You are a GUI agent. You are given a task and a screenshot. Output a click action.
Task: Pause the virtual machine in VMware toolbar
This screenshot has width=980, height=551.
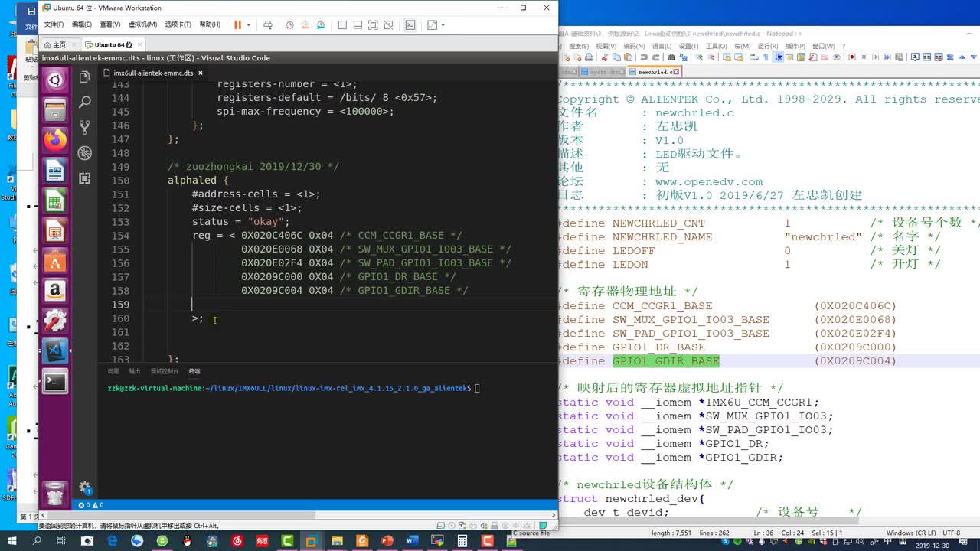[237, 24]
